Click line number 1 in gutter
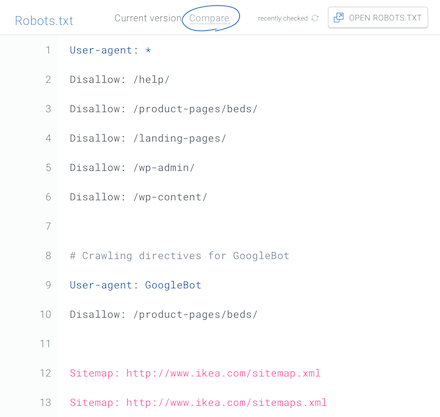 (48, 50)
